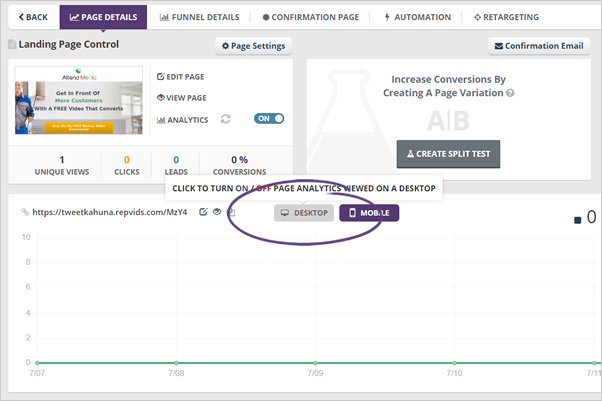Click the refresh analytics icon

[x=226, y=119]
